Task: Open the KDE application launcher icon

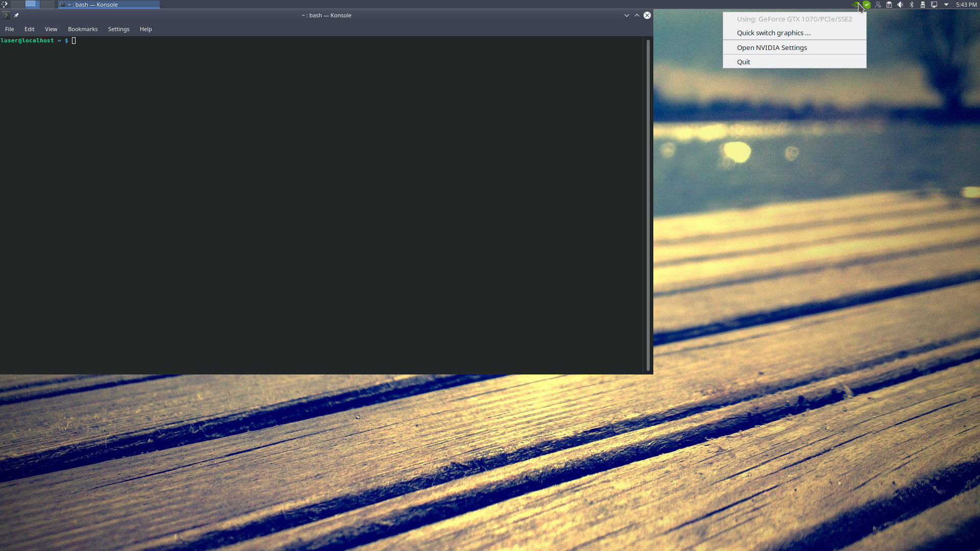Action: point(5,5)
